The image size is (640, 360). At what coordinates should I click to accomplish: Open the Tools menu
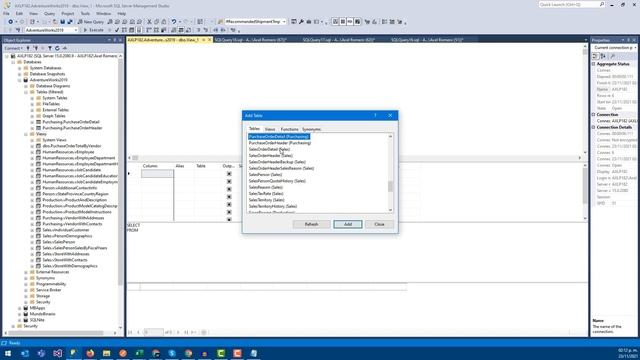(85, 13)
